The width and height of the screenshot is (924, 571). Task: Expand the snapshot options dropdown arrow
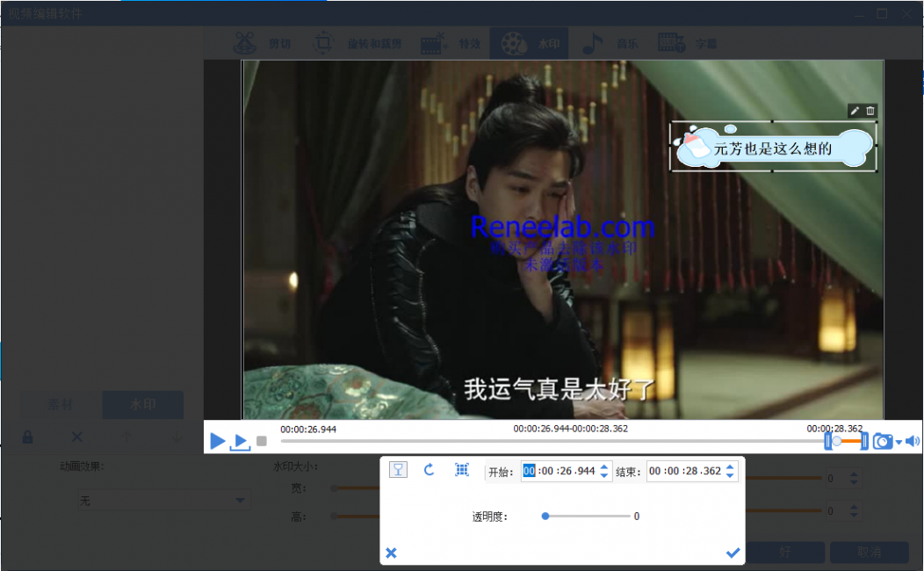click(x=898, y=441)
